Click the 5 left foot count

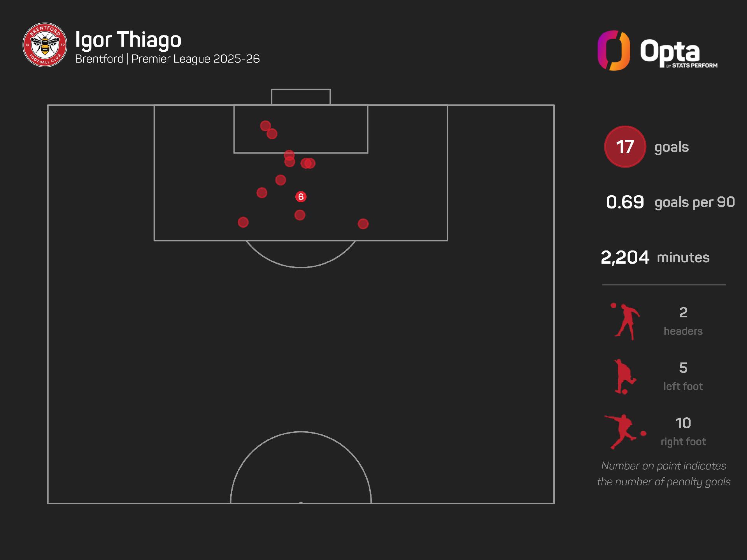[x=683, y=368]
